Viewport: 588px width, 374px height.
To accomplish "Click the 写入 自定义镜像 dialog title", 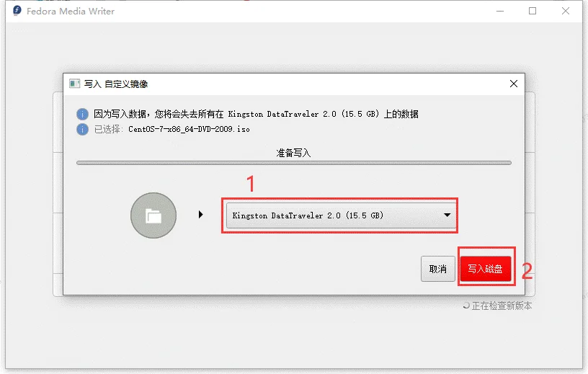I will point(116,84).
